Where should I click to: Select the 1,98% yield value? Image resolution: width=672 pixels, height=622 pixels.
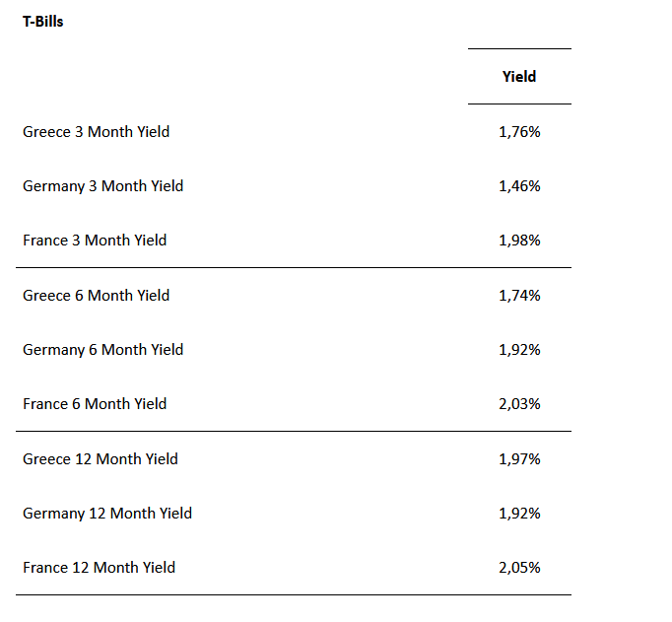coord(519,240)
